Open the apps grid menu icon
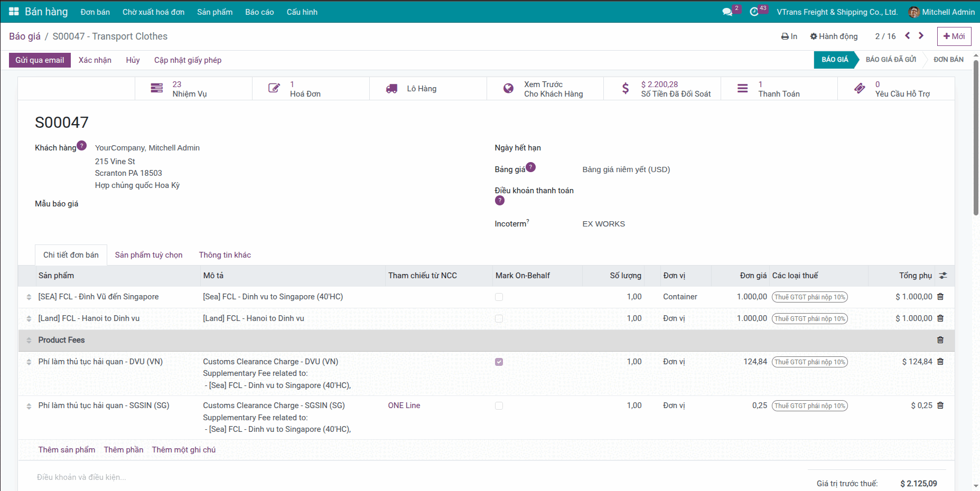Screen dimensions: 980x491 point(14,12)
